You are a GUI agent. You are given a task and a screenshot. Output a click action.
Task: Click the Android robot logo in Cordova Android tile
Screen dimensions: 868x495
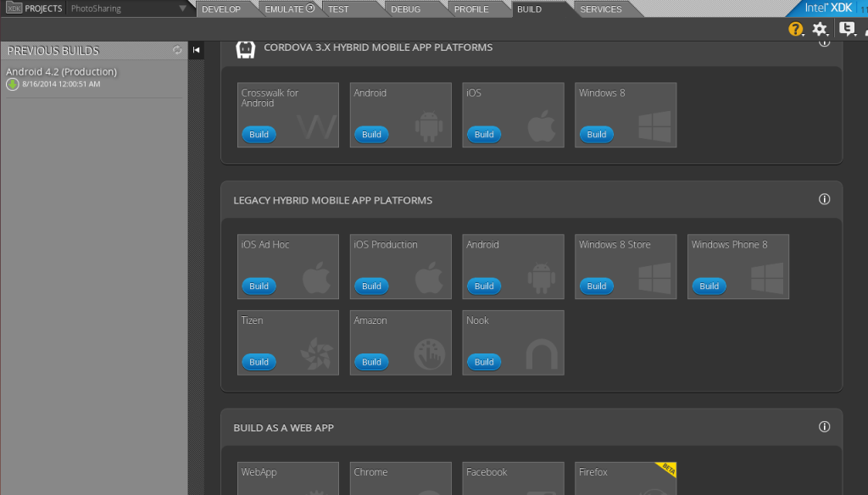click(429, 127)
